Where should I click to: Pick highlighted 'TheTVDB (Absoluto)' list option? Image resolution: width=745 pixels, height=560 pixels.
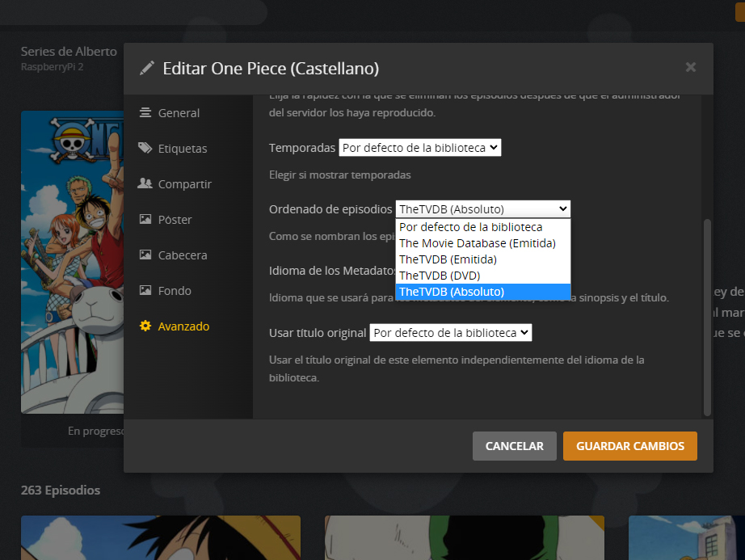point(482,292)
